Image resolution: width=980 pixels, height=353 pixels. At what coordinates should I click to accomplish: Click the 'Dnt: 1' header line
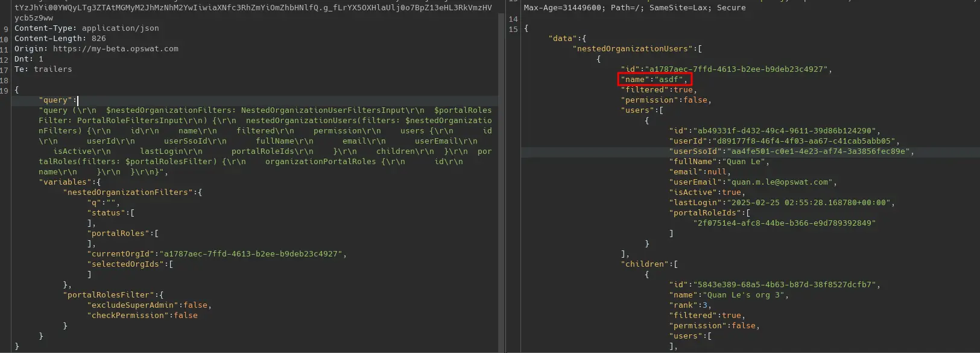[x=29, y=59]
